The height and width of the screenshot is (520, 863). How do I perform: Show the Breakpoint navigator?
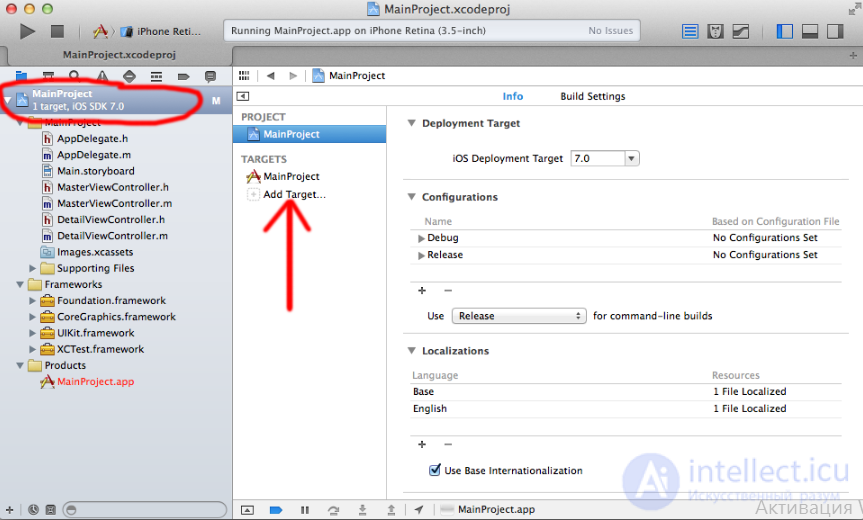tap(183, 76)
